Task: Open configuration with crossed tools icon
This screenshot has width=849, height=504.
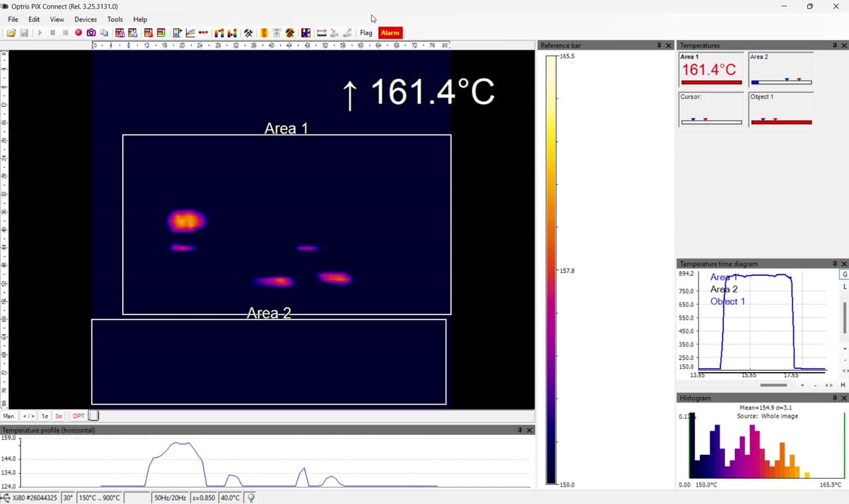Action: coord(248,32)
